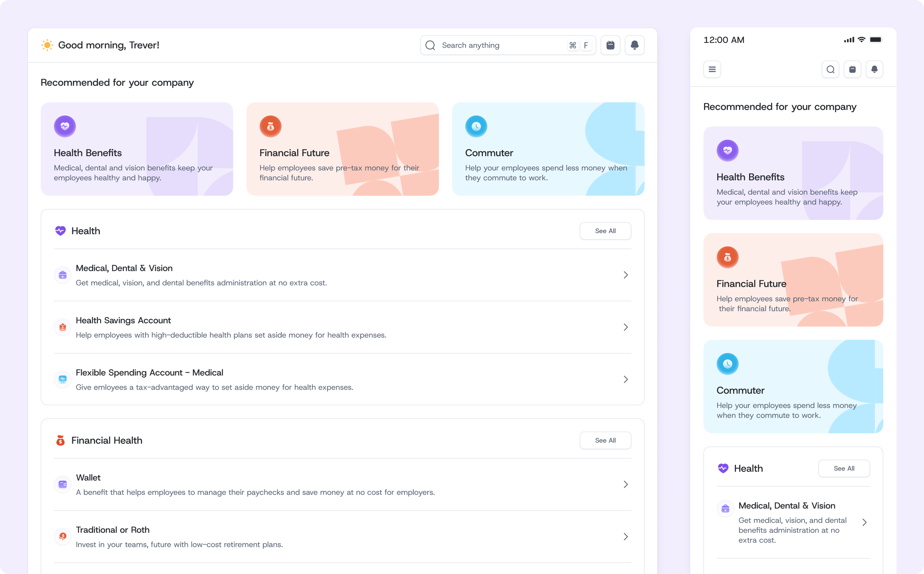Screen dimensions: 924x574
Task: Click See All in Financial Health section
Action: coord(605,440)
